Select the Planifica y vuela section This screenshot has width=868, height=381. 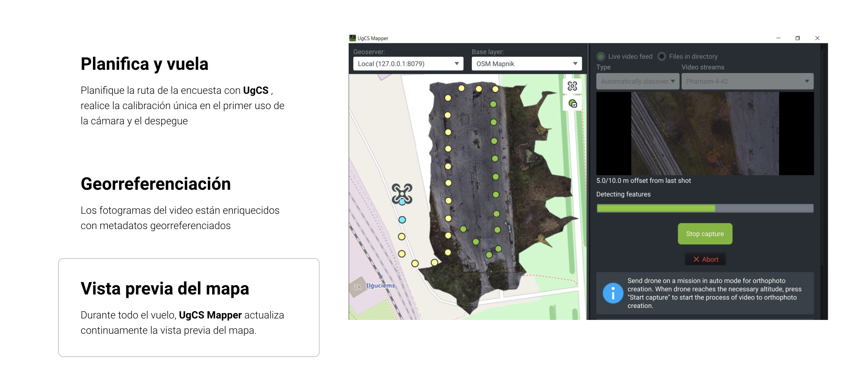[x=182, y=91]
